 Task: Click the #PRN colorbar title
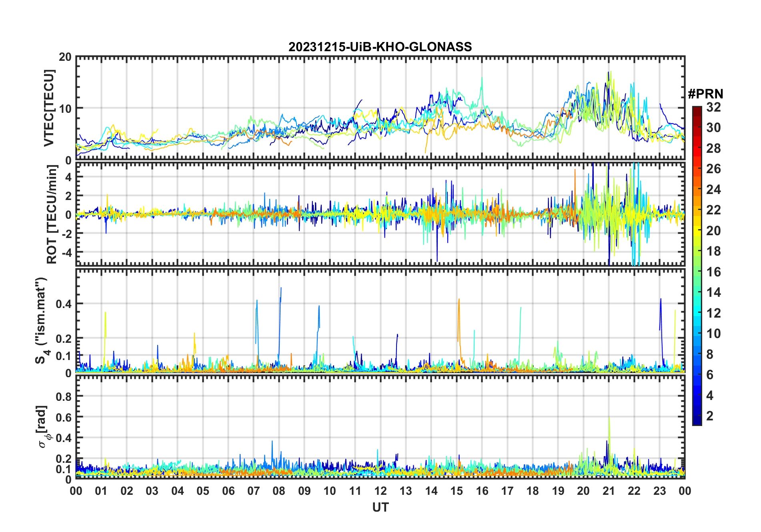[x=705, y=94]
